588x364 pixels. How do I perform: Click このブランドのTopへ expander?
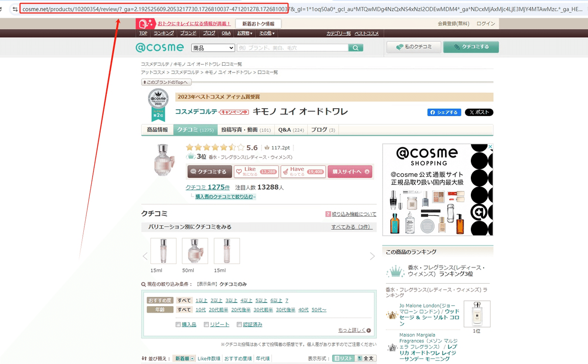[x=166, y=82]
